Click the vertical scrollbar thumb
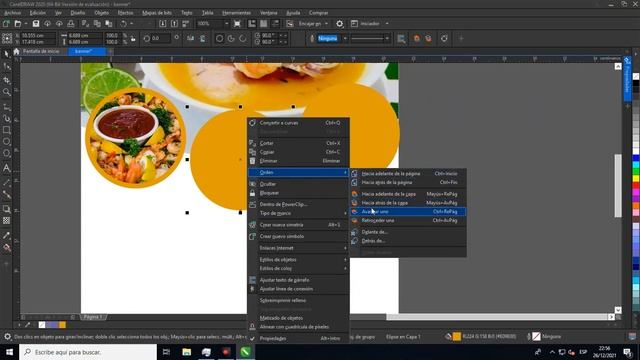This screenshot has height=360, width=640. point(618,186)
